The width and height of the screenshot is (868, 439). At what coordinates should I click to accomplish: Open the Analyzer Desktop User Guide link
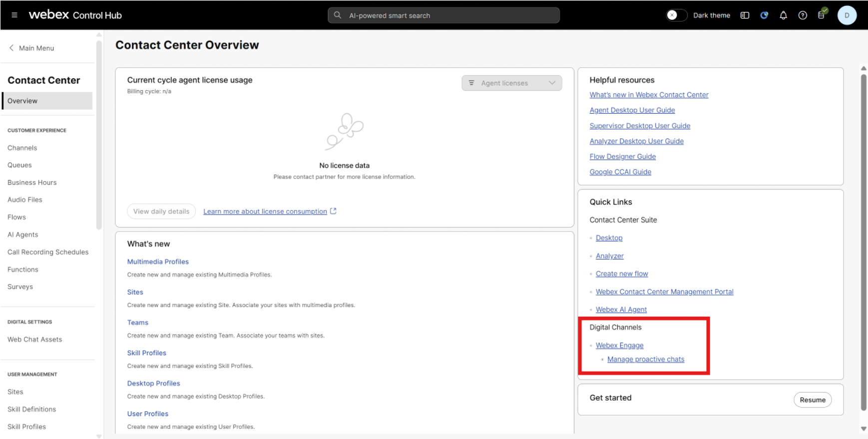pyautogui.click(x=636, y=141)
